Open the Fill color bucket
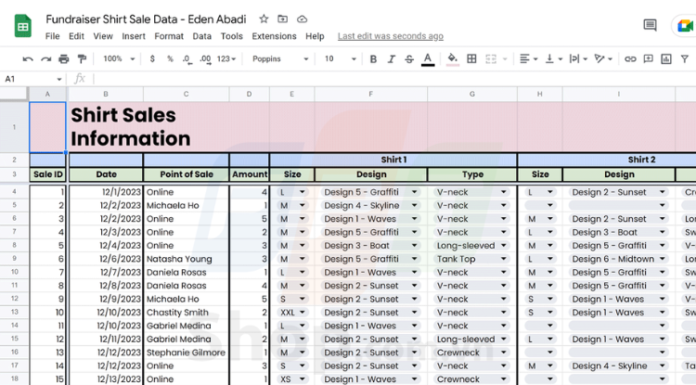This screenshot has height=385, width=696. point(452,59)
